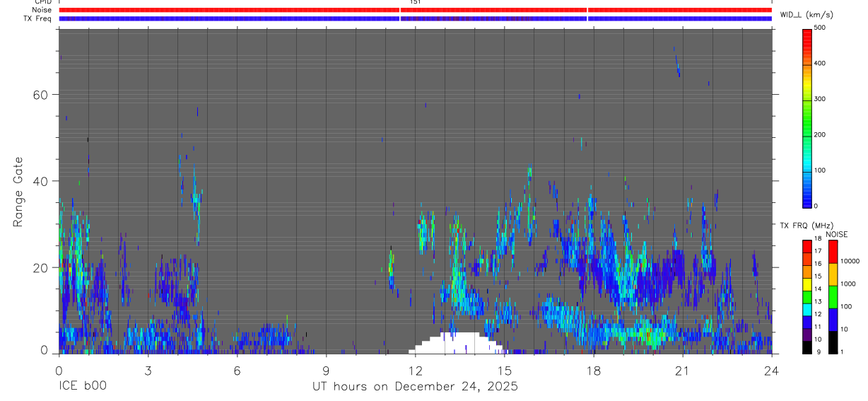Click the white stepped region near 12–15 UT
This screenshot has width=868, height=401.
458,343
